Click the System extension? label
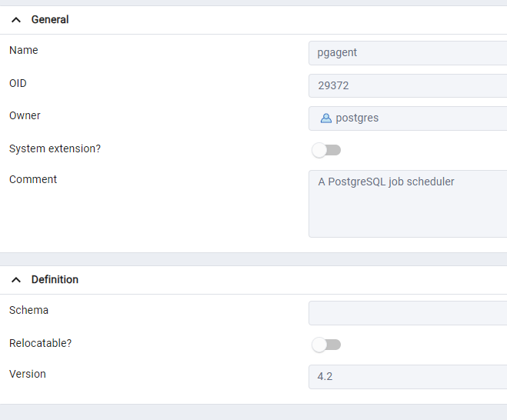507x420 pixels. (55, 148)
